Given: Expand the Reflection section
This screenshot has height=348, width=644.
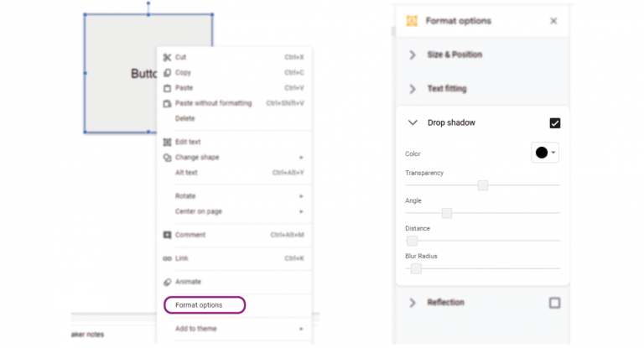Looking at the screenshot, I should (x=413, y=303).
